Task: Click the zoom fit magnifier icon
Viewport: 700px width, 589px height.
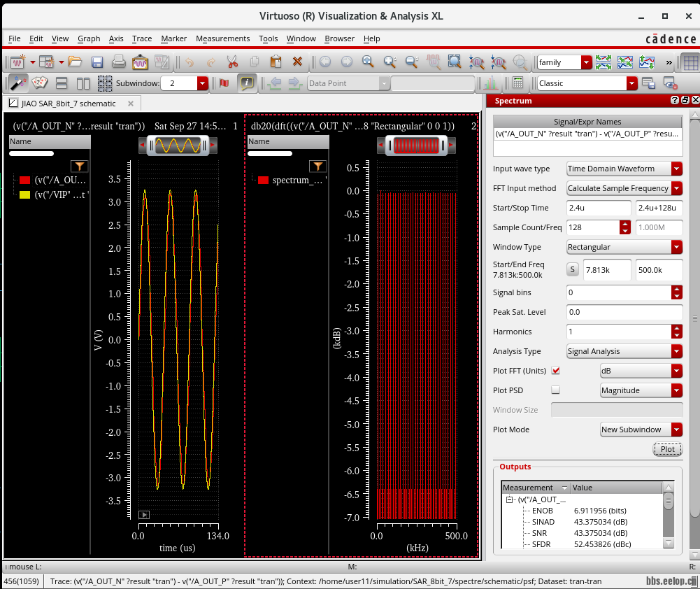Action: point(367,62)
